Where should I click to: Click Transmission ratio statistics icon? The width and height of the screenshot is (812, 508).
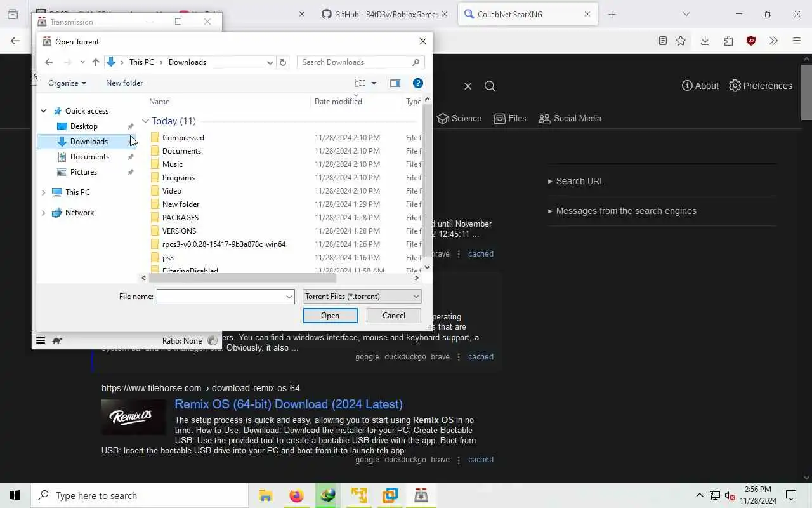coord(213,341)
